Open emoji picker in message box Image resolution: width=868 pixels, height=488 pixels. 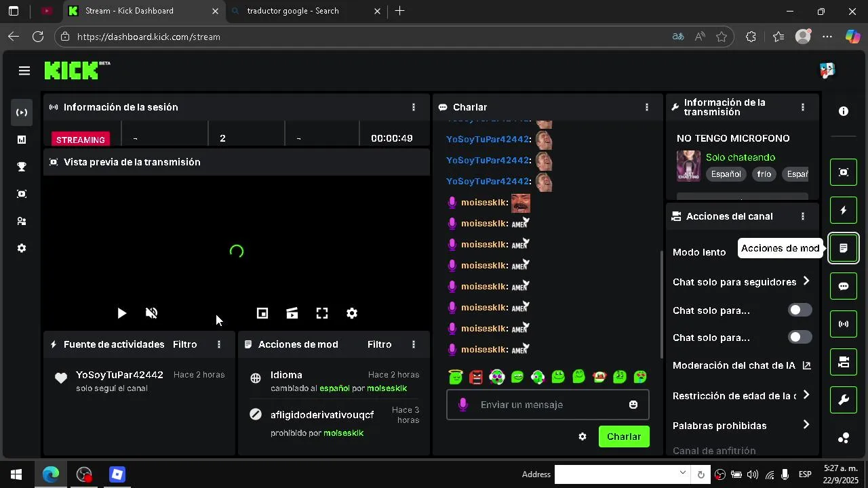tap(633, 405)
